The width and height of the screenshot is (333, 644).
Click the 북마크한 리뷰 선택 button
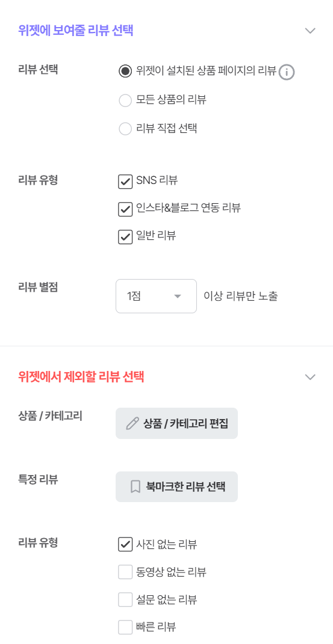[x=177, y=486]
